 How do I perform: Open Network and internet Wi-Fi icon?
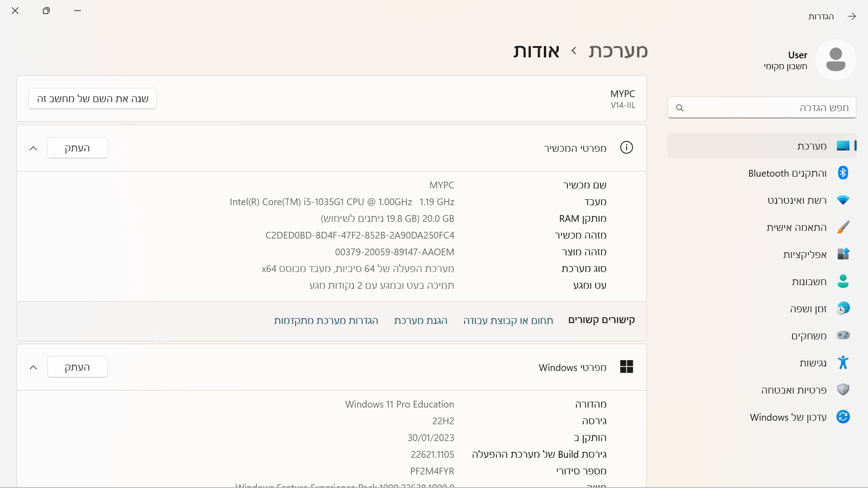tap(843, 200)
